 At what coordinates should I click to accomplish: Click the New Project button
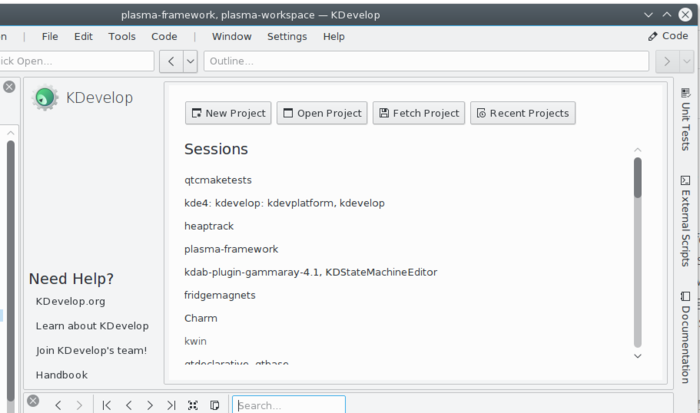pyautogui.click(x=228, y=113)
